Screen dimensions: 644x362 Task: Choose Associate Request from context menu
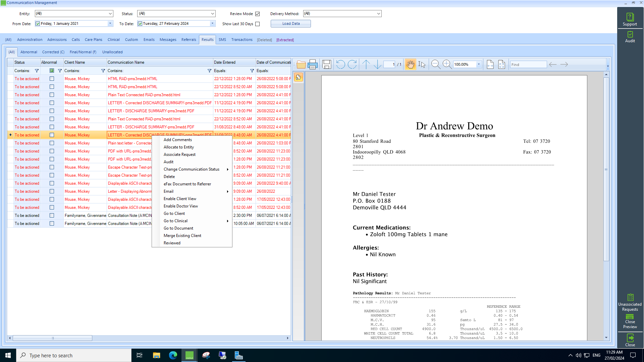192,155
